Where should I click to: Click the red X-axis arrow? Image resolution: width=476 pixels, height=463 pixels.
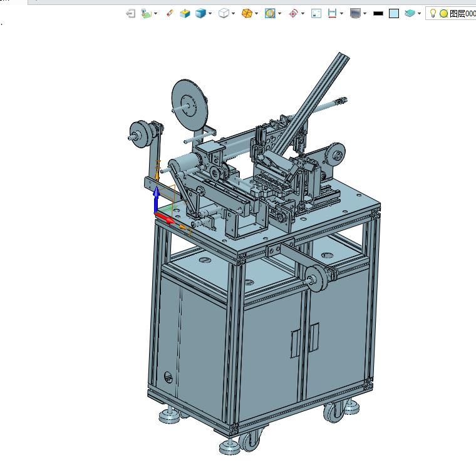point(165,218)
